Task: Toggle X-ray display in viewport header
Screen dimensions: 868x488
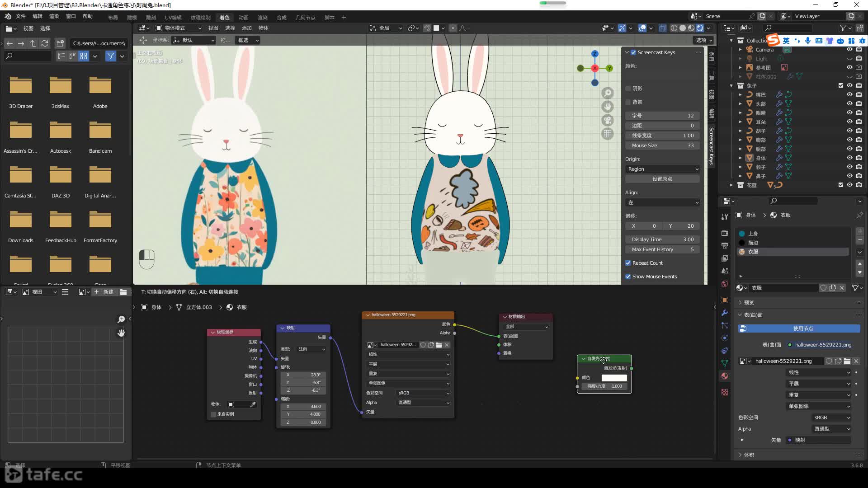Action: point(662,28)
